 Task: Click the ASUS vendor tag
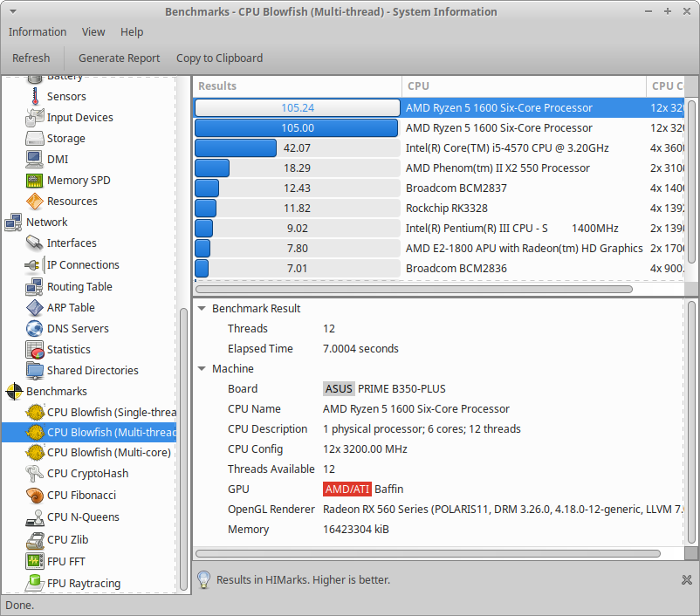tap(339, 389)
